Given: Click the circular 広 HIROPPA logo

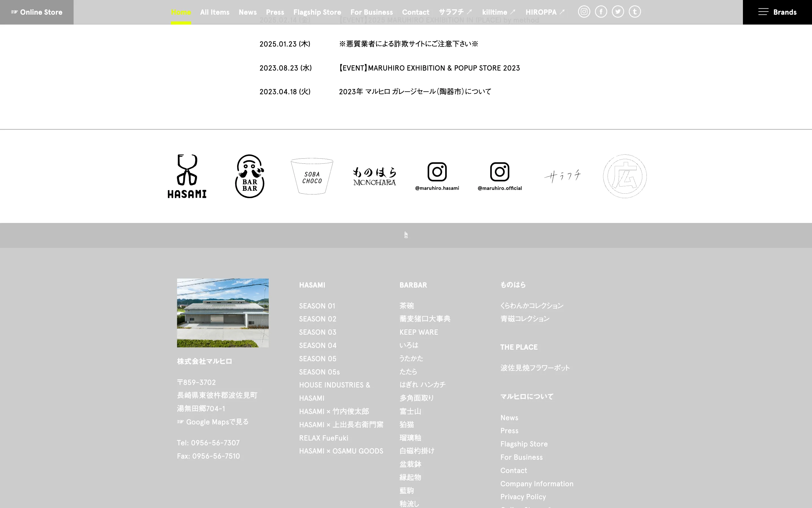Looking at the screenshot, I should 625,176.
